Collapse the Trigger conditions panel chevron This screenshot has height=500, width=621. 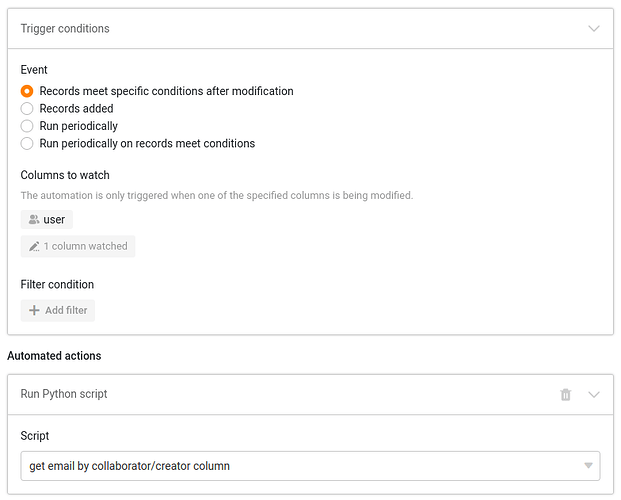pos(594,29)
